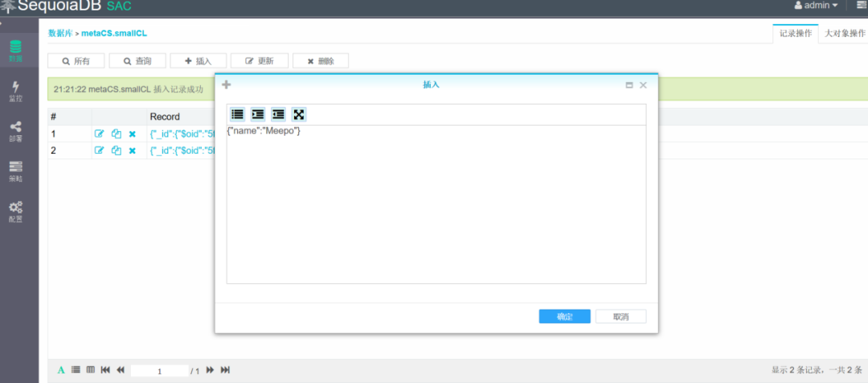Image resolution: width=868 pixels, height=383 pixels.
Task: Edit record in row 1
Action: pyautogui.click(x=99, y=134)
